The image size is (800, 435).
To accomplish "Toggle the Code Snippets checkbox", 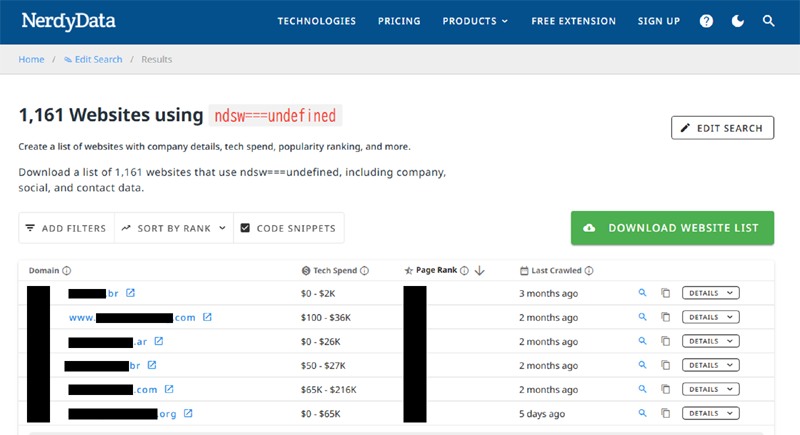I will pos(245,228).
